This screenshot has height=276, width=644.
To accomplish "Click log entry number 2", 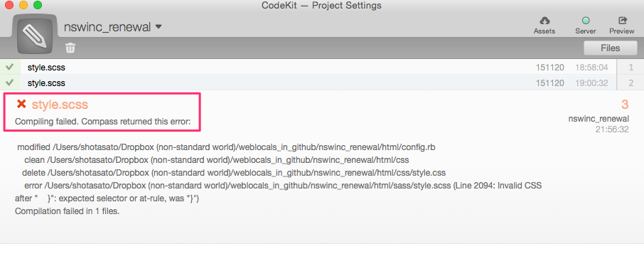I will pos(631,83).
